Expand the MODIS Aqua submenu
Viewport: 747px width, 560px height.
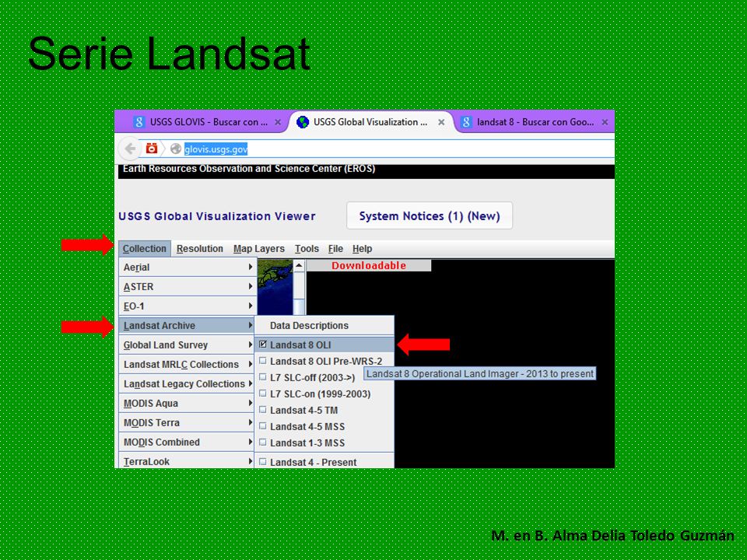pos(187,404)
